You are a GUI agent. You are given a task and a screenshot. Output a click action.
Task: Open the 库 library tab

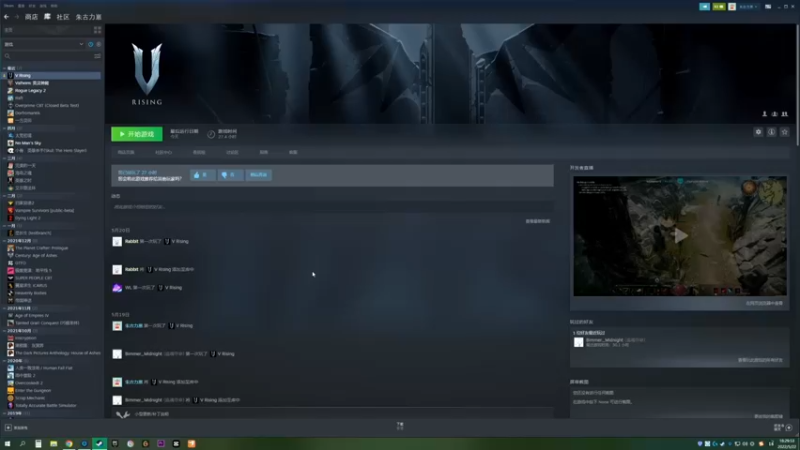[x=47, y=17]
